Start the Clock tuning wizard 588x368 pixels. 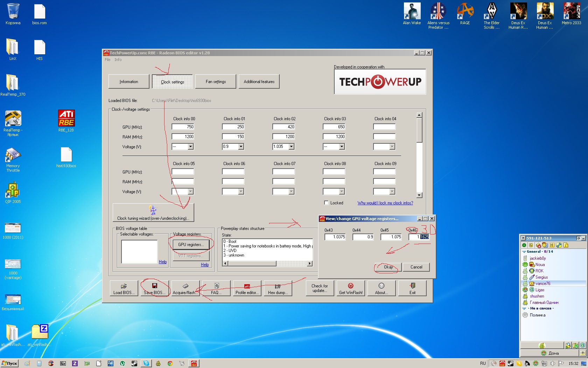pos(153,213)
